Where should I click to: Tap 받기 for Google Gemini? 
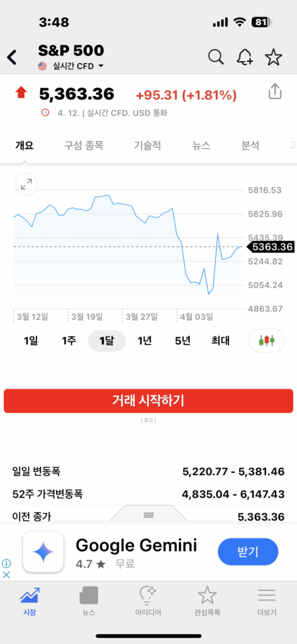pyautogui.click(x=248, y=552)
